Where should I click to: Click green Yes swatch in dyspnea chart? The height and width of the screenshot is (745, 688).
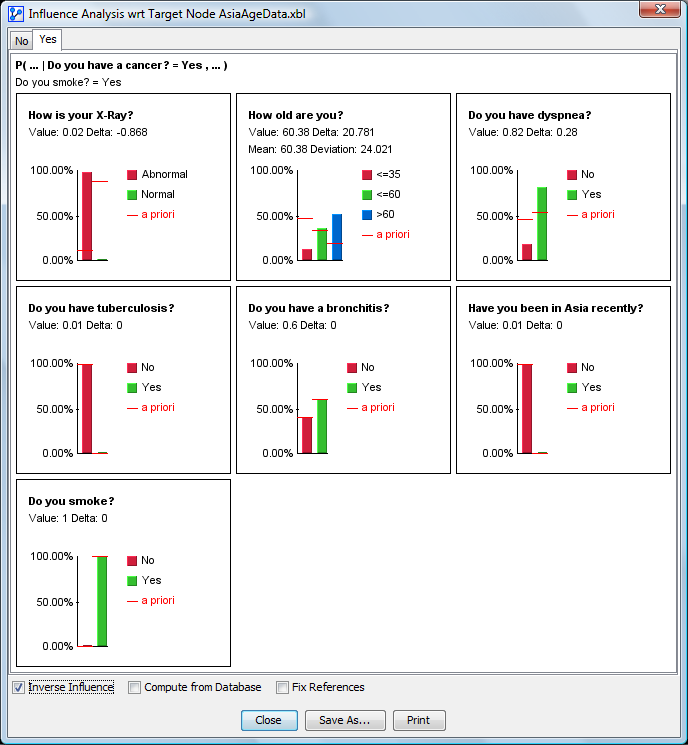click(x=572, y=194)
